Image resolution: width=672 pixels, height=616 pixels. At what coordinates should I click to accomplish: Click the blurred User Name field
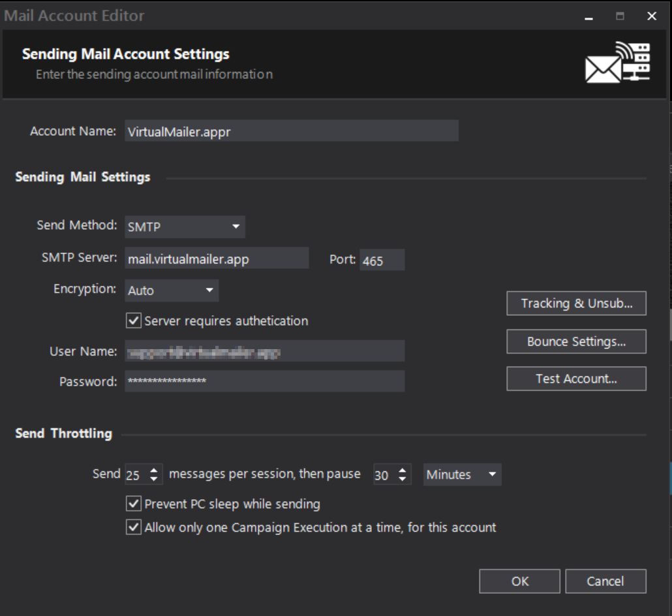(264, 352)
